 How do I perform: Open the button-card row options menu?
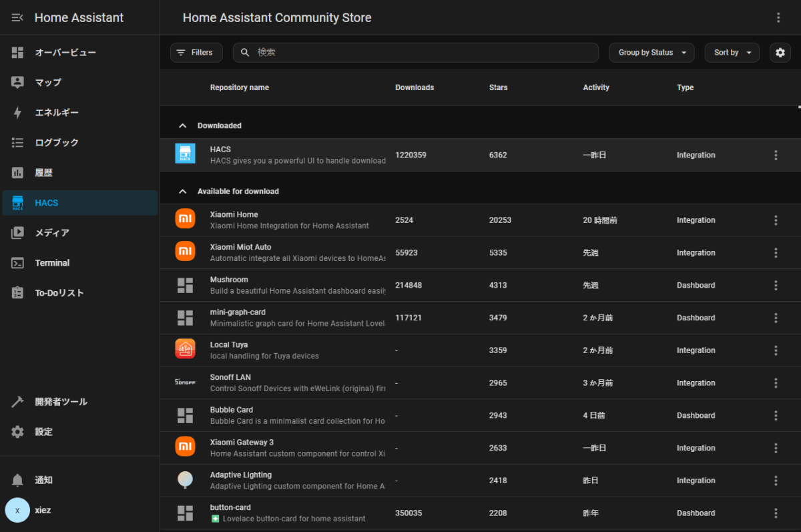776,513
